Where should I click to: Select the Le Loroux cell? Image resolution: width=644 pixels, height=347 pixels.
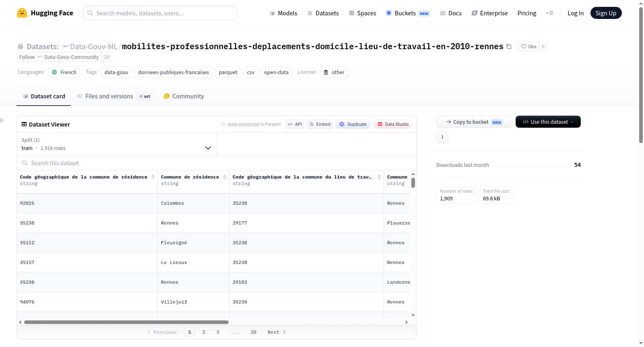click(x=193, y=262)
